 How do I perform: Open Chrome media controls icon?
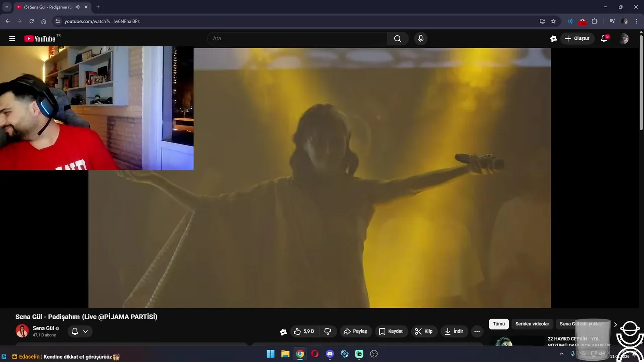click(612, 21)
